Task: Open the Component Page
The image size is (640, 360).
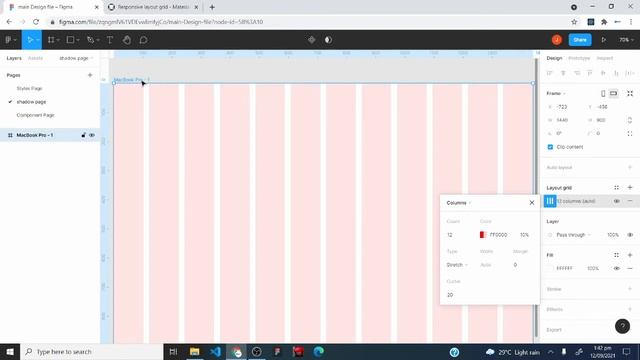Action: point(36,115)
